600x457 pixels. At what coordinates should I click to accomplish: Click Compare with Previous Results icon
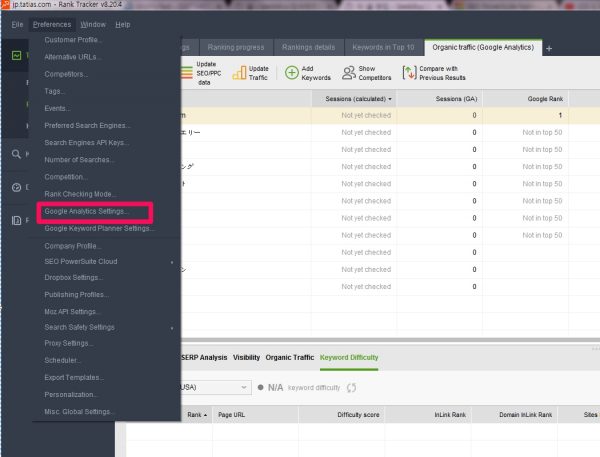click(409, 73)
